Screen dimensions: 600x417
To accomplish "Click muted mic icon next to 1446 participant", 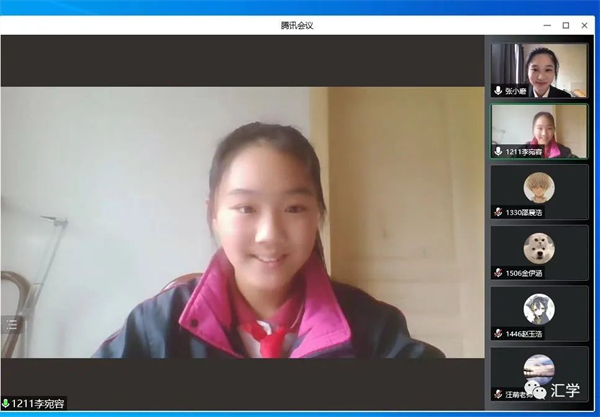I will 498,334.
